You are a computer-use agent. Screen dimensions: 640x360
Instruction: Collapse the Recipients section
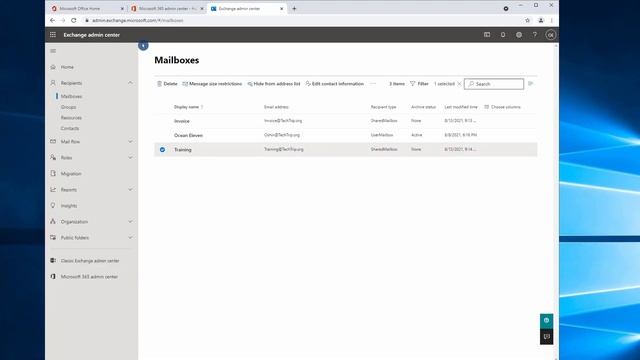point(130,83)
